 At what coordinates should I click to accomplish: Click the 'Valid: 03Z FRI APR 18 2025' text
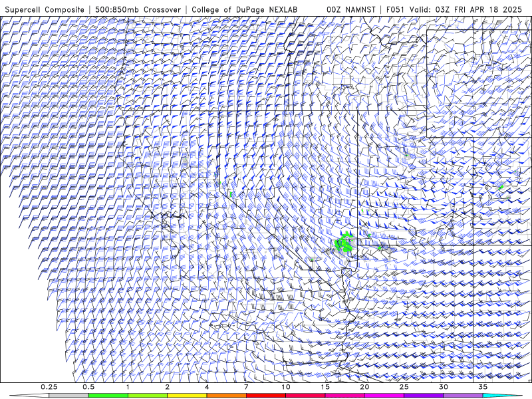pos(465,10)
